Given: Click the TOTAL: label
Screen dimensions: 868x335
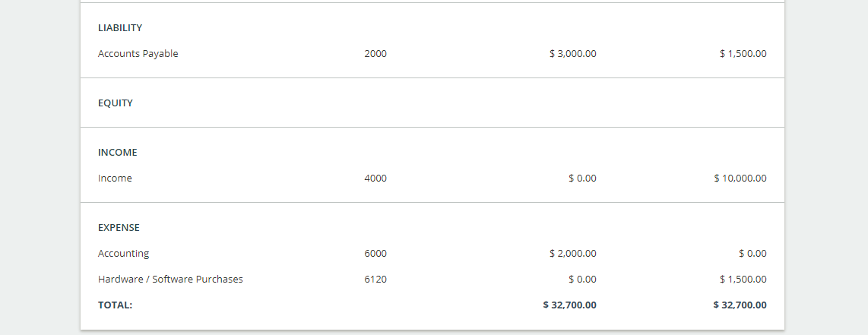Looking at the screenshot, I should [115, 305].
